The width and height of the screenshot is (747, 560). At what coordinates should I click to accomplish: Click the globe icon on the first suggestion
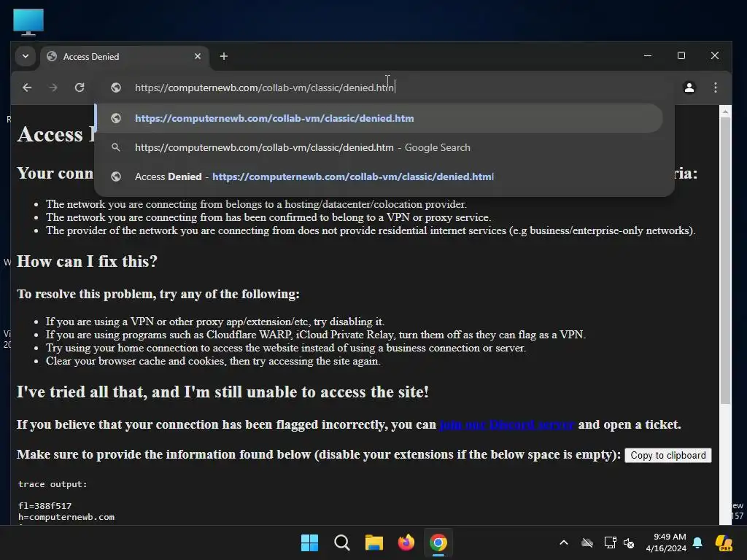(x=116, y=118)
